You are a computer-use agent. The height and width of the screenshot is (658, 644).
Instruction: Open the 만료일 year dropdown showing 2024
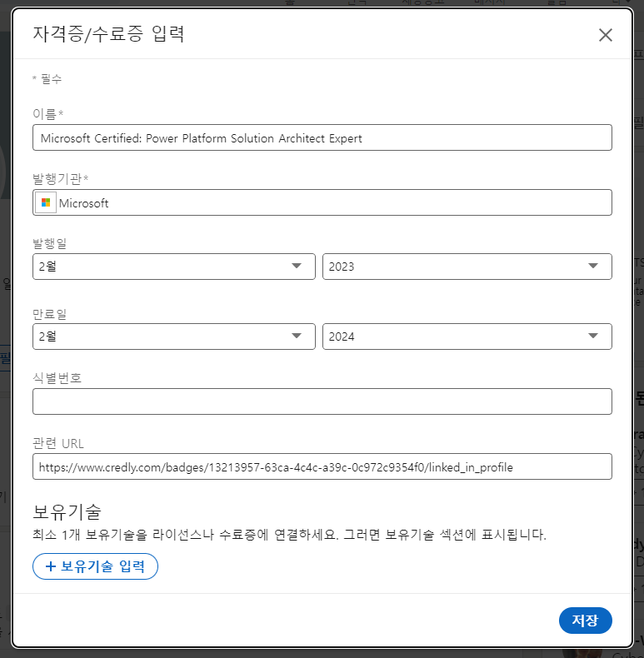tap(467, 336)
